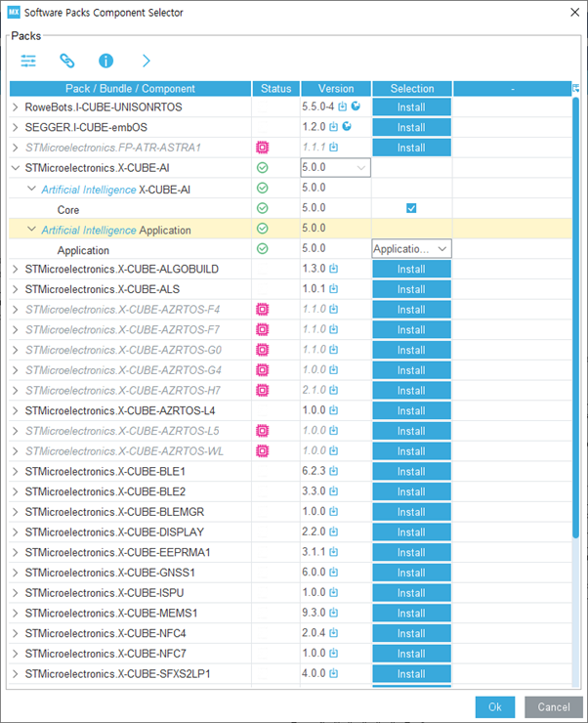This screenshot has width=588, height=723.
Task: Sort by Pack / Bundle / Component header
Action: [131, 89]
